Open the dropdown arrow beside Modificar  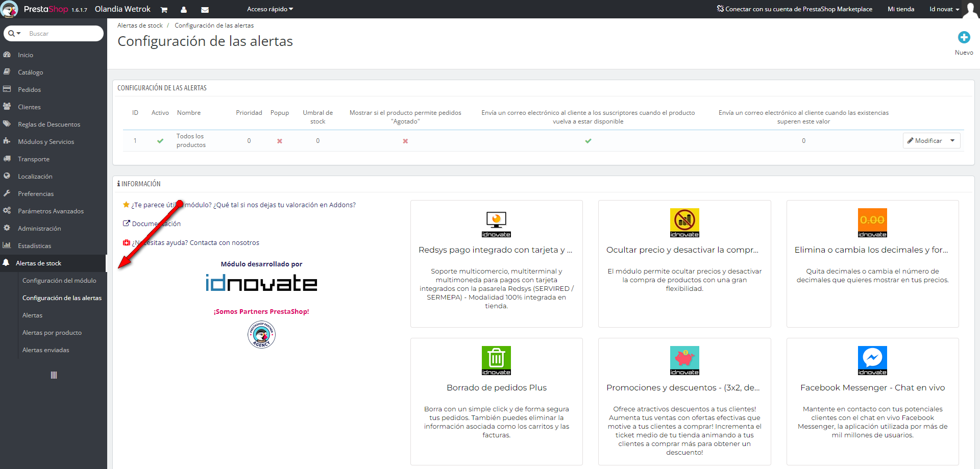952,141
